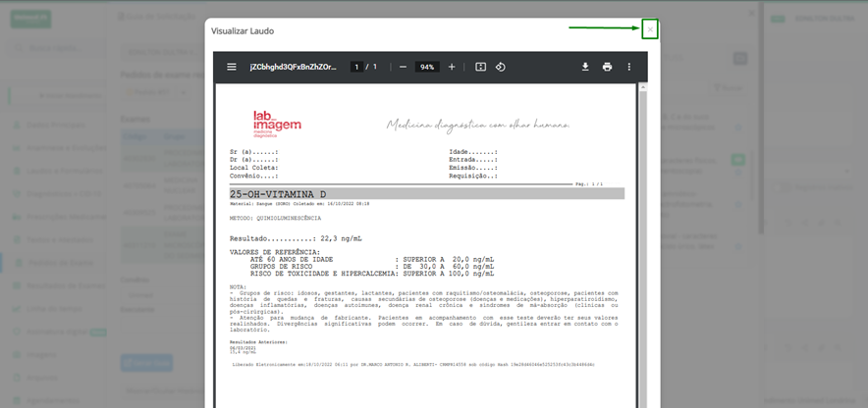This screenshot has width=868, height=408.
Task: Download the laudo PDF file
Action: pyautogui.click(x=585, y=67)
